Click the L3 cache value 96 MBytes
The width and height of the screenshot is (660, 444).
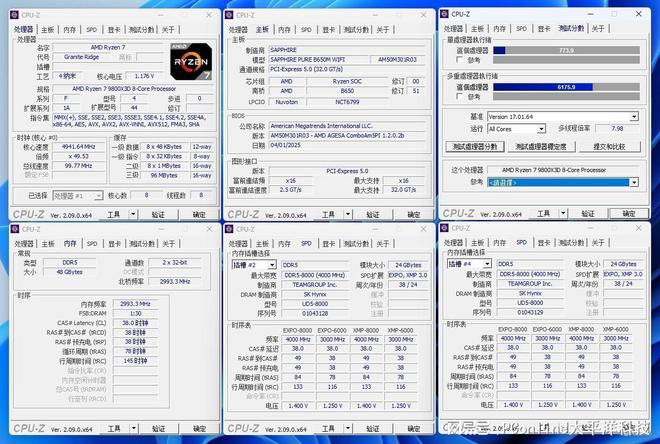pos(164,175)
